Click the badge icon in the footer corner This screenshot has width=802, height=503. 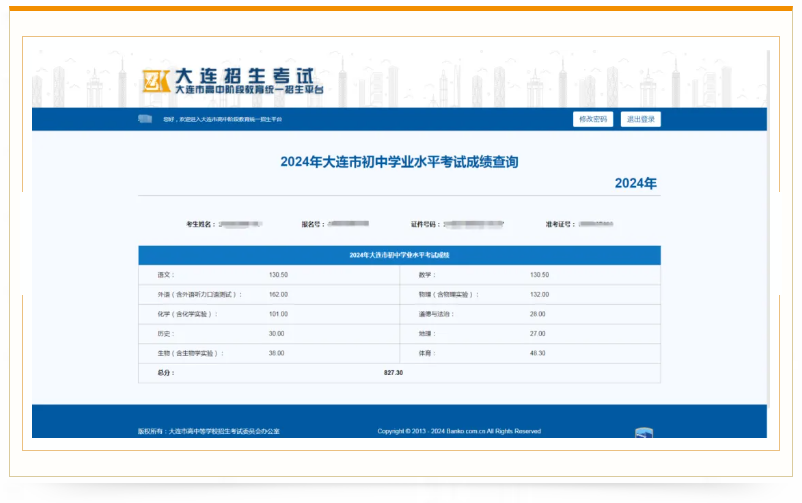[644, 433]
